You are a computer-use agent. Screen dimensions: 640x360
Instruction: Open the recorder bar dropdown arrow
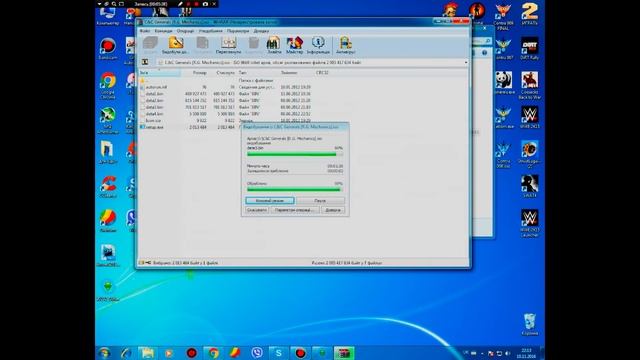(x=100, y=4)
